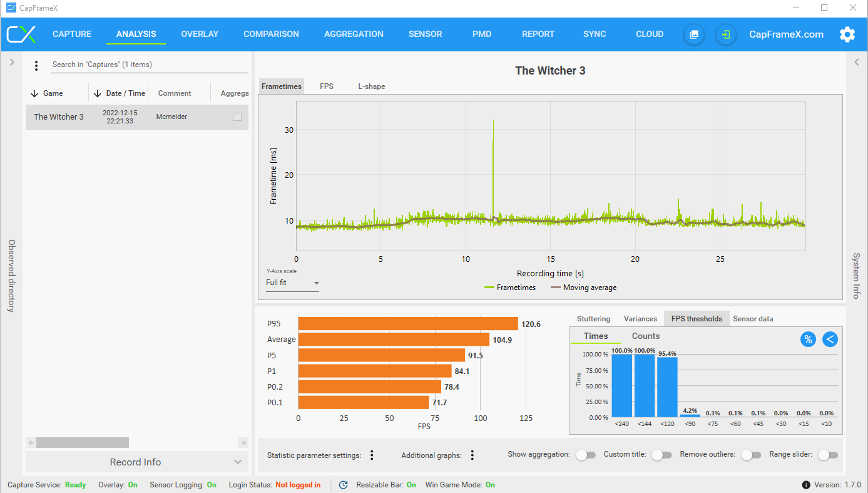868x493 pixels.
Task: Open the Y-Axis scale Full fit dropdown
Action: pyautogui.click(x=292, y=283)
